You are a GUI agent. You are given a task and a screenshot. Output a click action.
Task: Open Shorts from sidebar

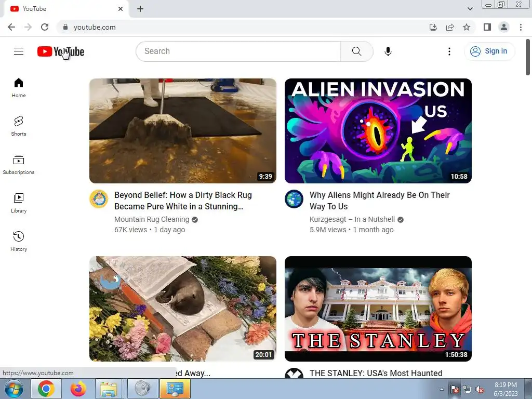pyautogui.click(x=19, y=126)
